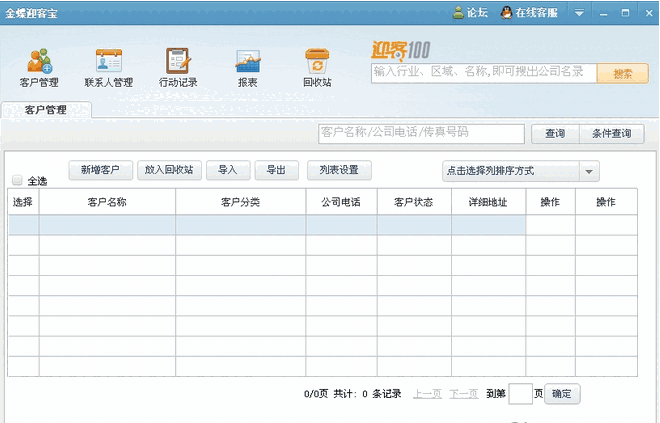Click the page number input box

click(520, 394)
